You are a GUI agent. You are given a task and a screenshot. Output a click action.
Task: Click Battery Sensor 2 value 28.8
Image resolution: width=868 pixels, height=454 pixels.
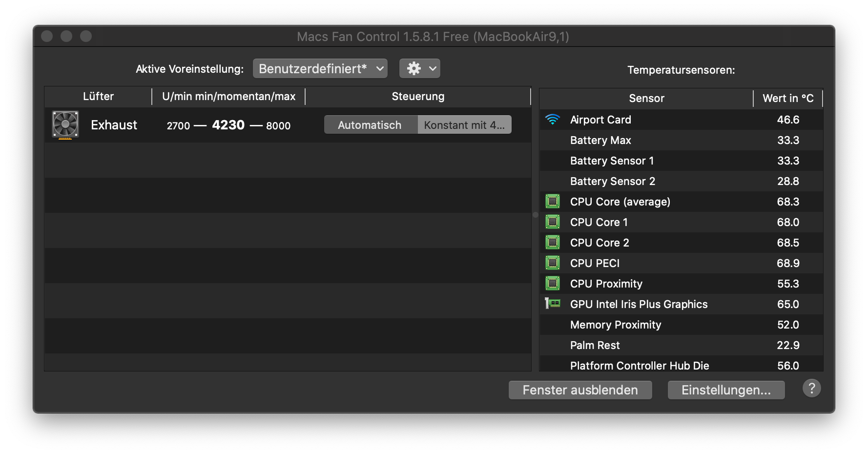[x=788, y=181]
